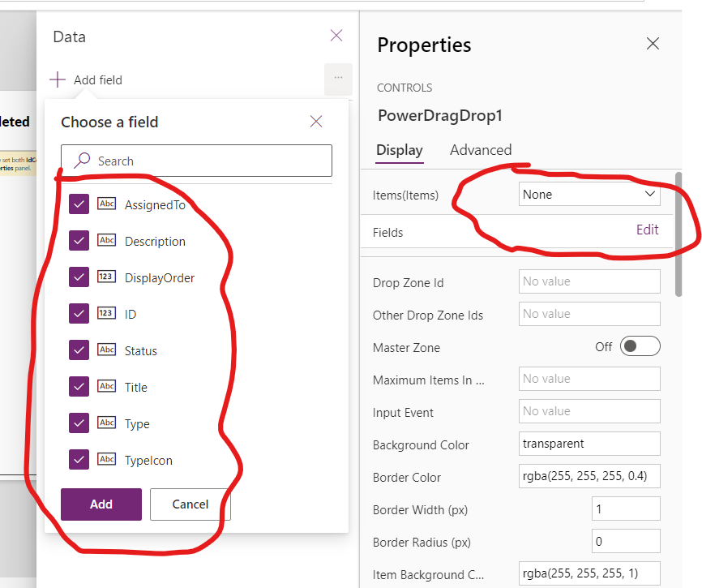Click the Abc icon next to Status

coord(106,350)
